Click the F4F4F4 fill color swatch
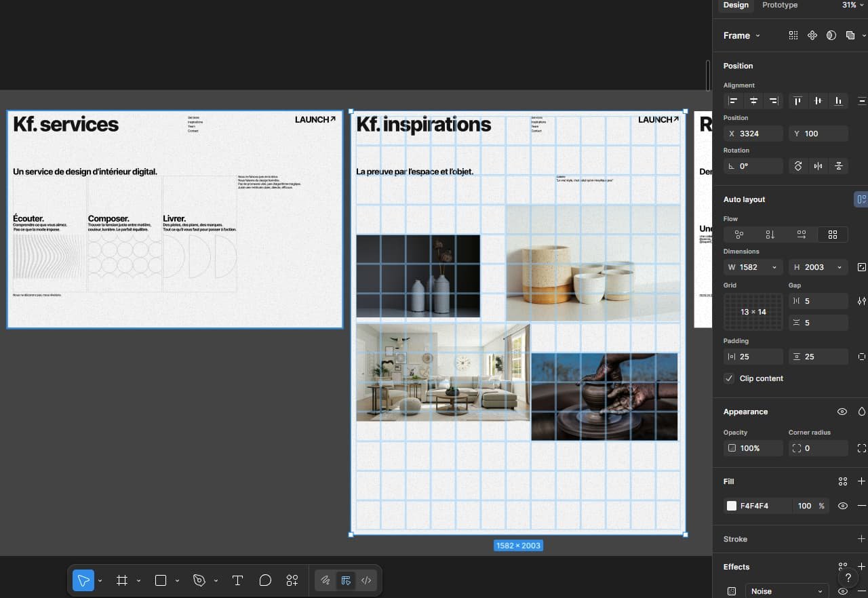Viewport: 868px width, 598px height. (732, 506)
